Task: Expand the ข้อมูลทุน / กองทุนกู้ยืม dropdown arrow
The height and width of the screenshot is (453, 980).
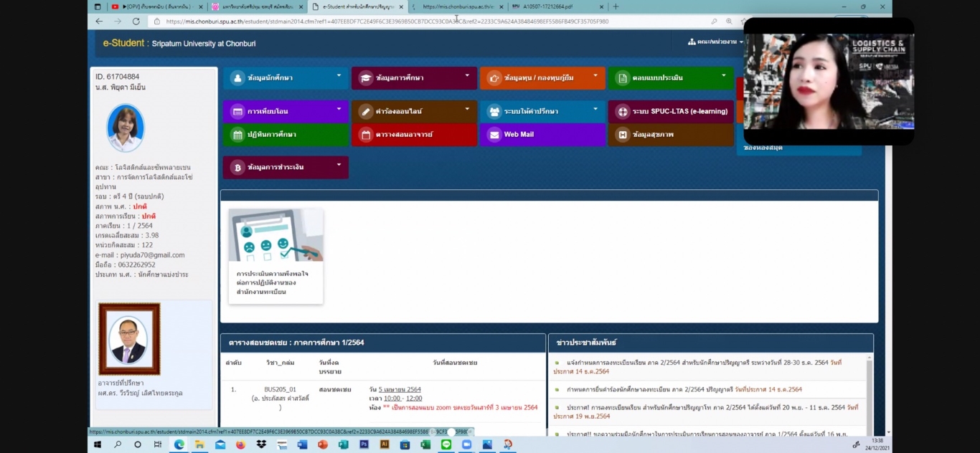Action: click(x=595, y=75)
